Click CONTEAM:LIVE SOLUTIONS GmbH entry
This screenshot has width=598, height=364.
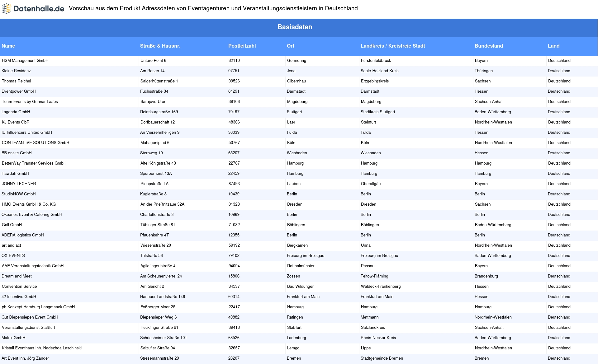click(x=36, y=143)
